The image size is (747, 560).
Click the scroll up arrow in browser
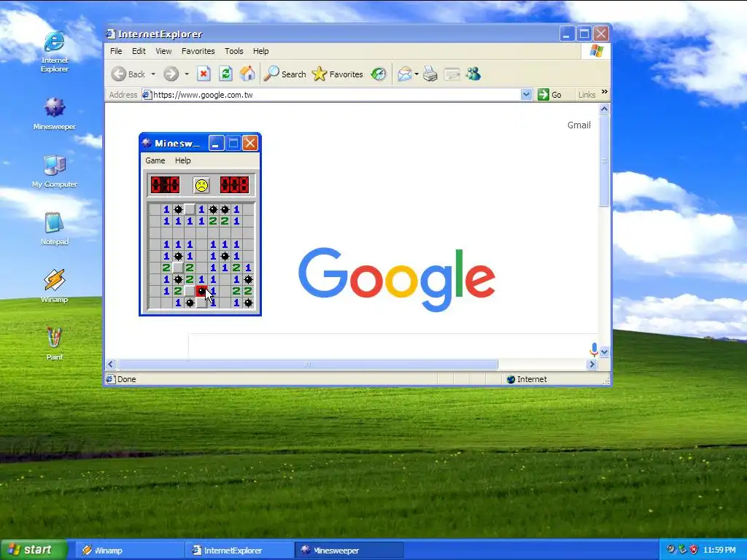pyautogui.click(x=604, y=109)
